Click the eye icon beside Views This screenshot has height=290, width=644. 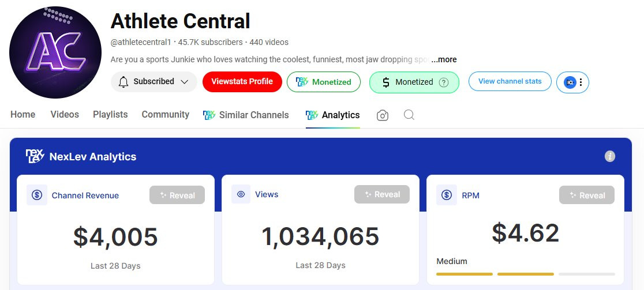(x=241, y=194)
